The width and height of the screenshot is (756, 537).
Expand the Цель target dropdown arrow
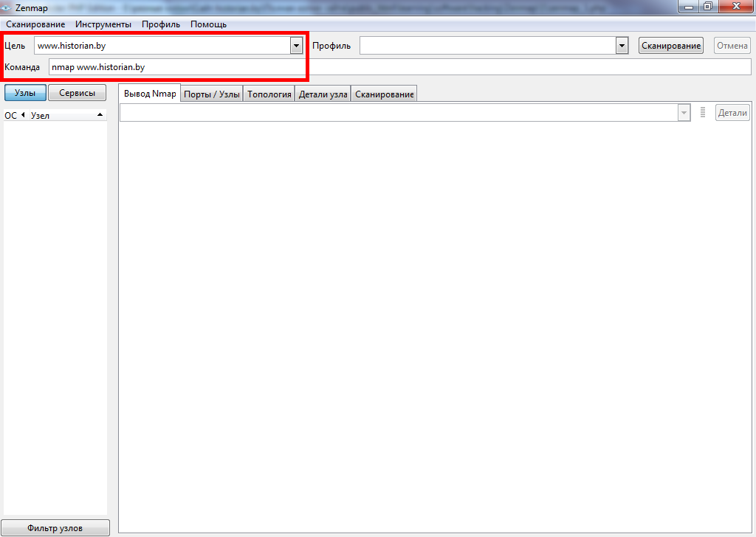[296, 46]
